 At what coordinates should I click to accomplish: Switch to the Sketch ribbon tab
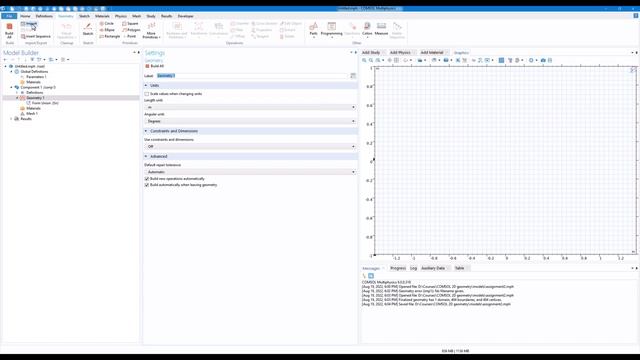coord(84,16)
